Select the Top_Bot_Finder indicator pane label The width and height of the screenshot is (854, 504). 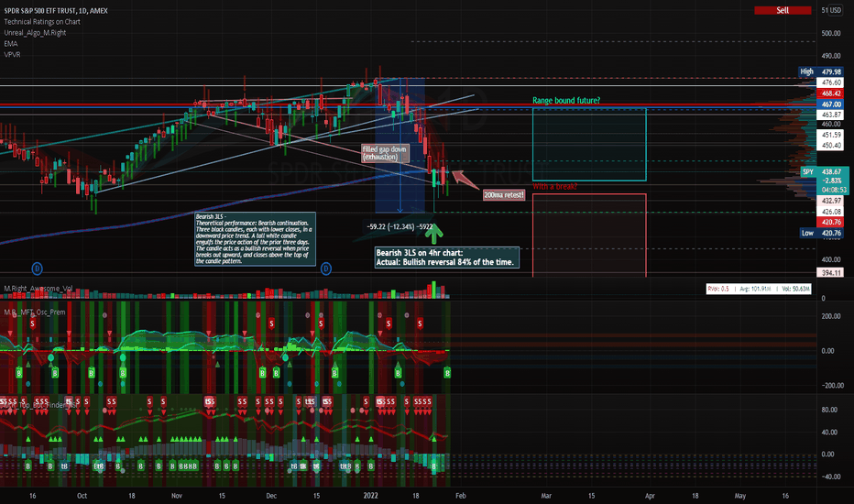click(x=41, y=405)
